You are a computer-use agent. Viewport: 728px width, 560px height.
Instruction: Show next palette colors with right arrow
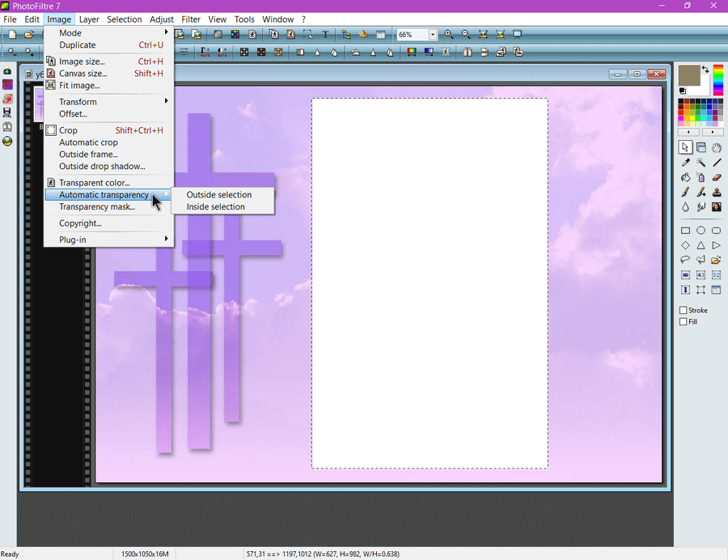point(713,133)
